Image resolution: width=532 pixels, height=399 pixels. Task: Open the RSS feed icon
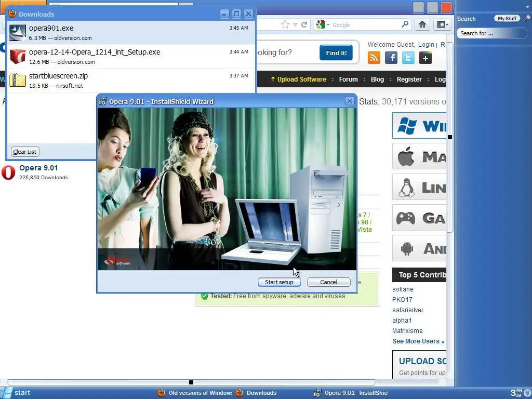374,58
